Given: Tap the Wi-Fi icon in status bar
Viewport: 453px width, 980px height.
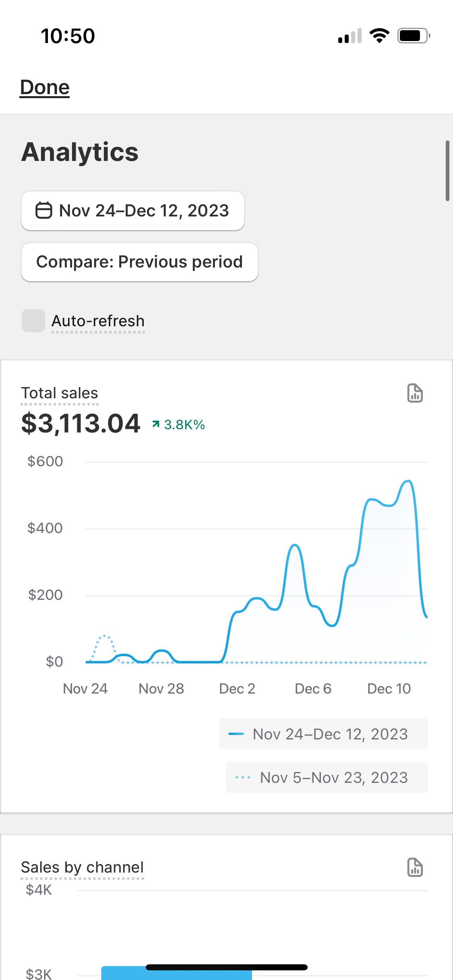Looking at the screenshot, I should [x=379, y=36].
